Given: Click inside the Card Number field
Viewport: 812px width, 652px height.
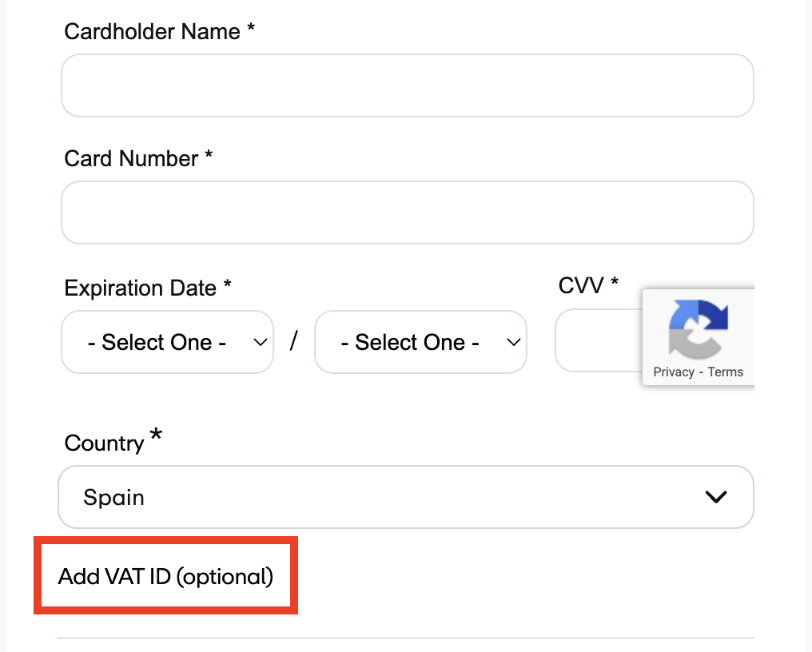Looking at the screenshot, I should click(407, 212).
